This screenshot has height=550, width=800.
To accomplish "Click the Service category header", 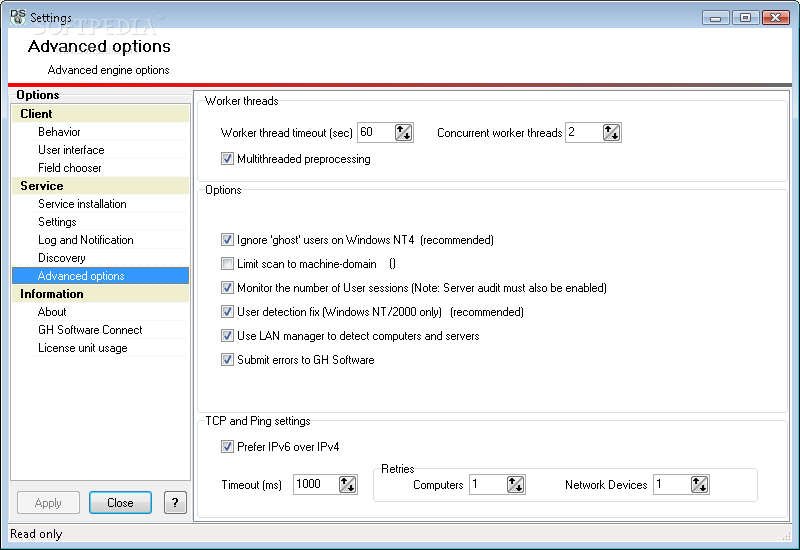I will point(101,186).
